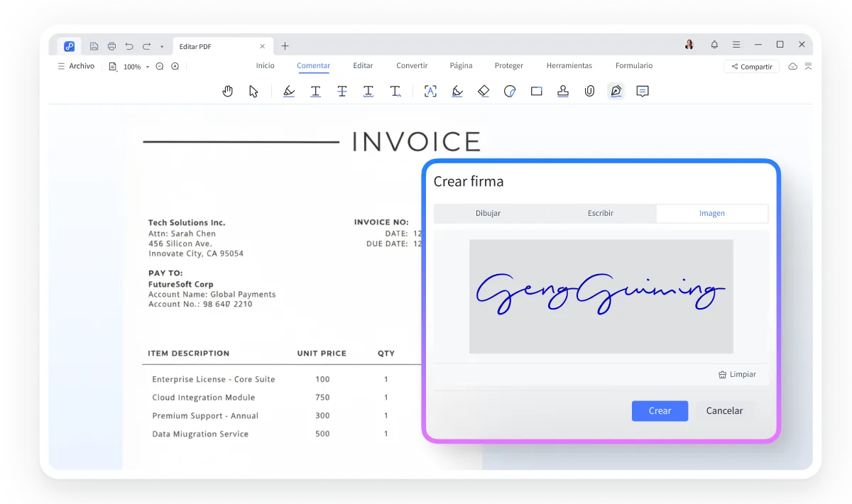
Task: Select the signature pen tool
Action: click(x=616, y=91)
